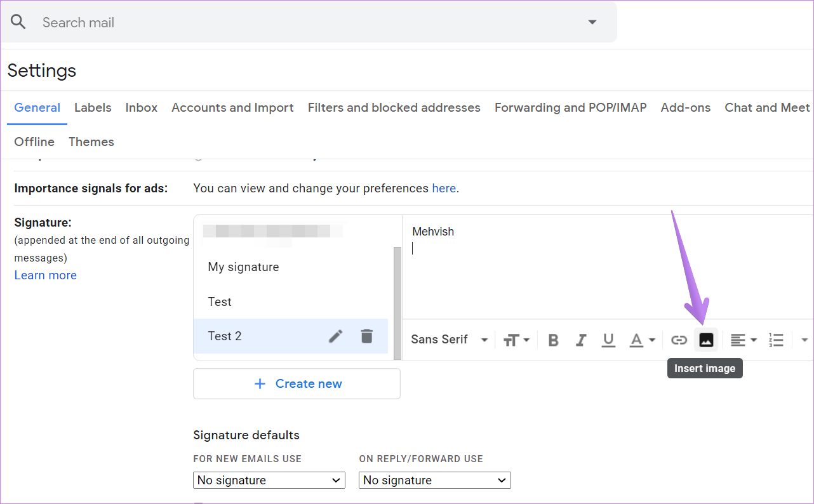Open the Themes settings tab
814x504 pixels.
click(x=91, y=142)
